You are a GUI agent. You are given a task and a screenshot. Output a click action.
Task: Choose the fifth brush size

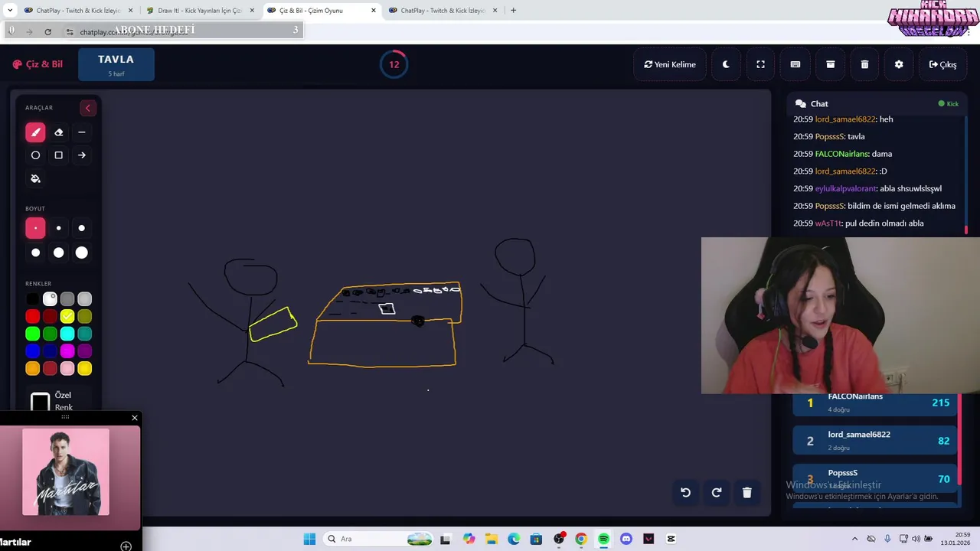coord(58,253)
